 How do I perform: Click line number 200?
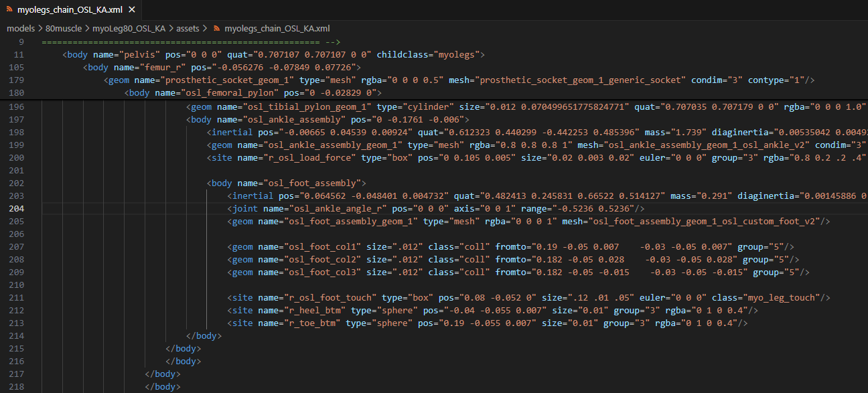point(17,158)
